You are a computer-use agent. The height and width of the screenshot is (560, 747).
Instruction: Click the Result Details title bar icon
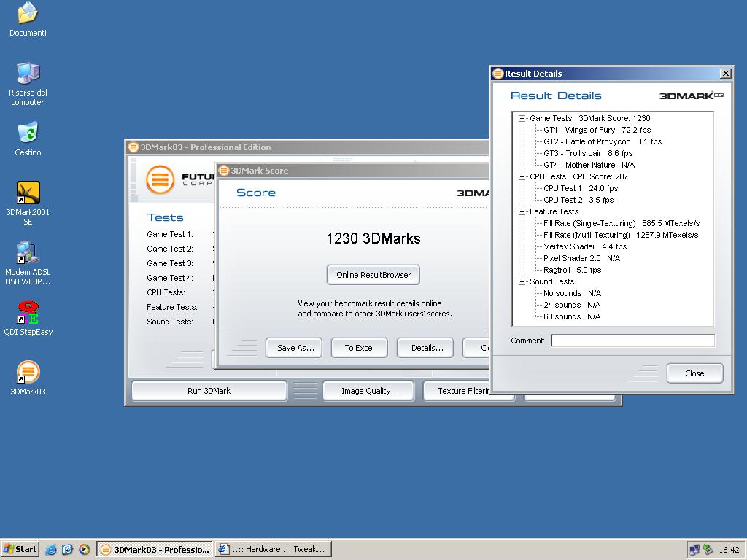[498, 74]
